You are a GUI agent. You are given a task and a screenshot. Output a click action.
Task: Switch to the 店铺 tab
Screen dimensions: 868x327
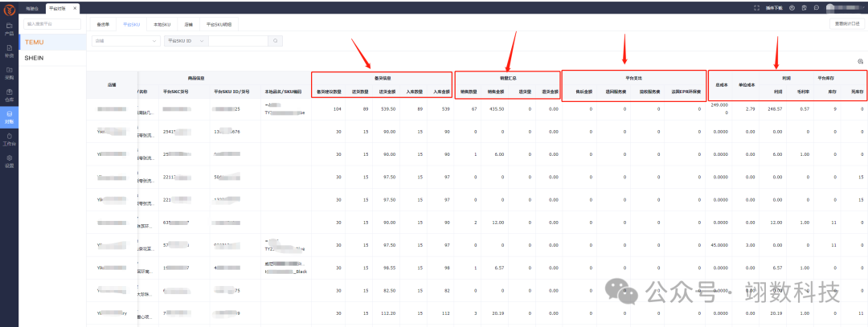pos(188,24)
